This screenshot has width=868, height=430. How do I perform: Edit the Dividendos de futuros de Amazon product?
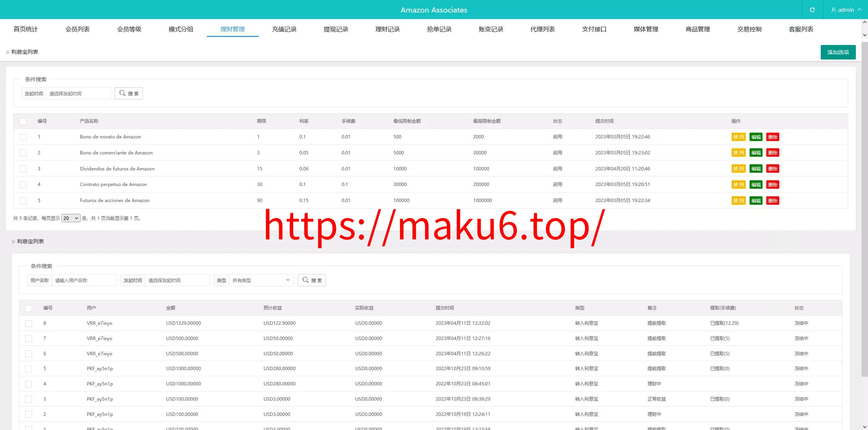(x=756, y=168)
